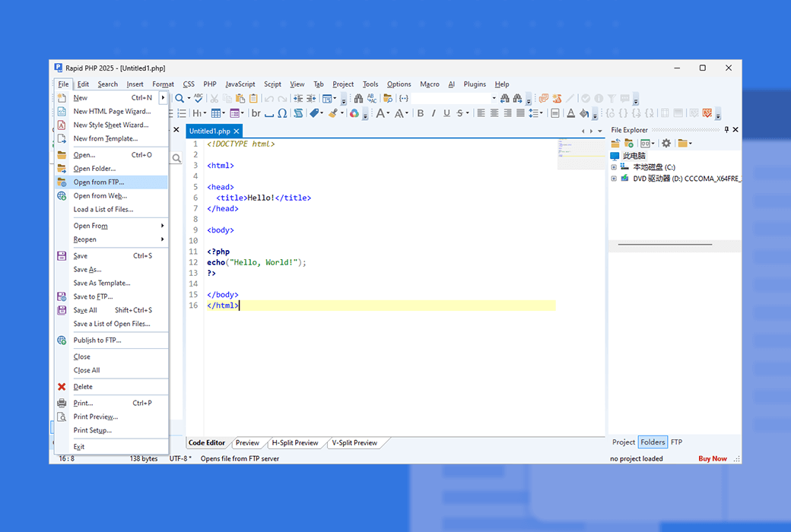Click the toolbar search text field
The height and width of the screenshot is (532, 791).
[x=451, y=98]
